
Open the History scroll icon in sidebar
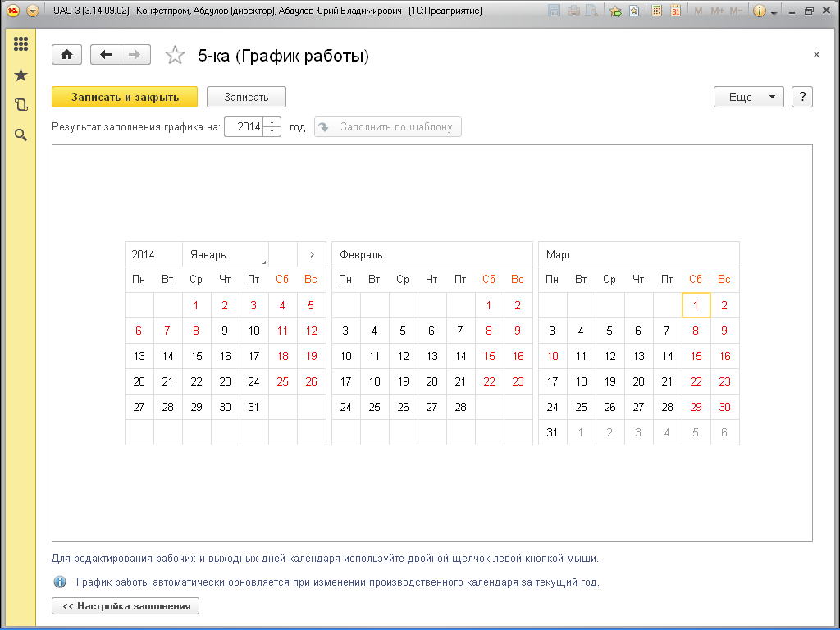[21, 105]
